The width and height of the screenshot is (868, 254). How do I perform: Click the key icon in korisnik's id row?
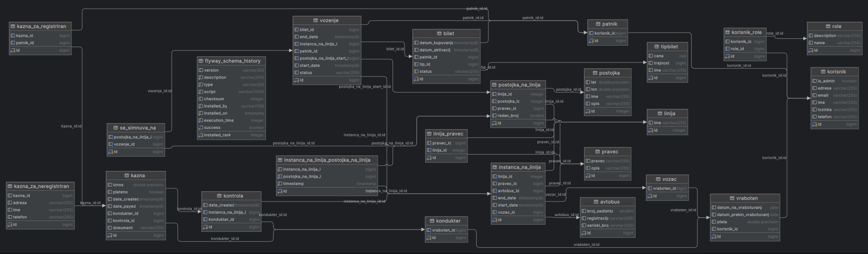pyautogui.click(x=814, y=124)
